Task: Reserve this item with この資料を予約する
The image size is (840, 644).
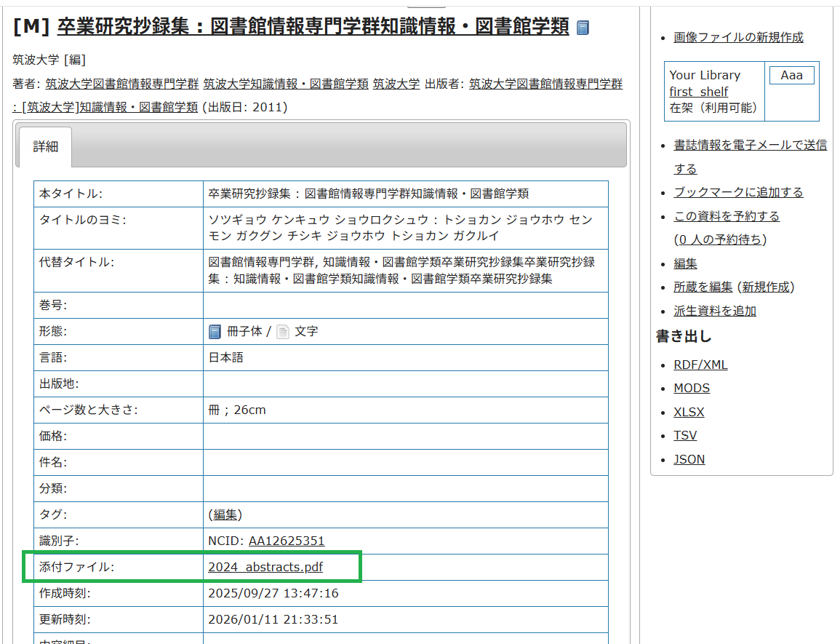Action: 727,216
